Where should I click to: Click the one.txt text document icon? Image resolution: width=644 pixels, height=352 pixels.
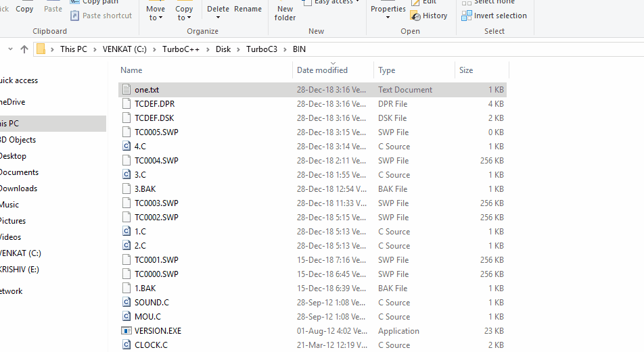(126, 90)
